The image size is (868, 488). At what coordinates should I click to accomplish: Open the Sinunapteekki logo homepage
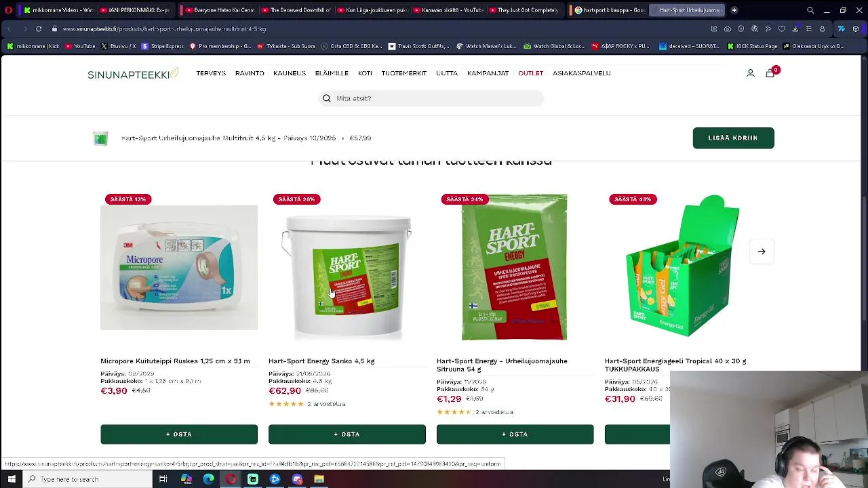133,73
